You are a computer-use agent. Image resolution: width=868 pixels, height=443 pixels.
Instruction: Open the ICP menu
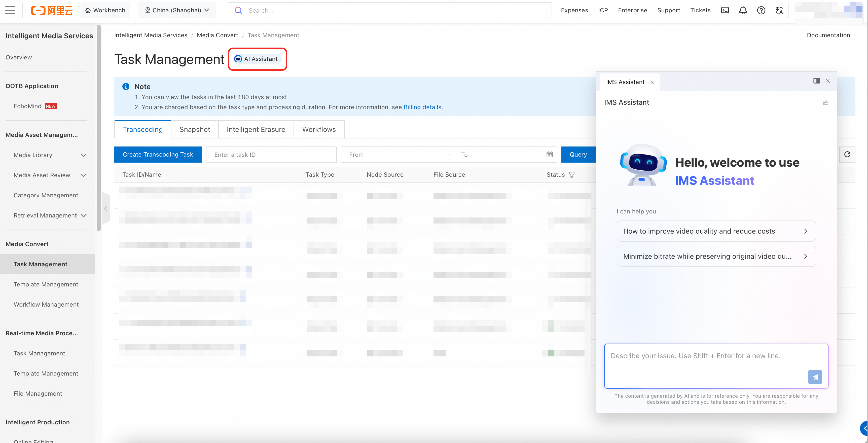coord(603,10)
